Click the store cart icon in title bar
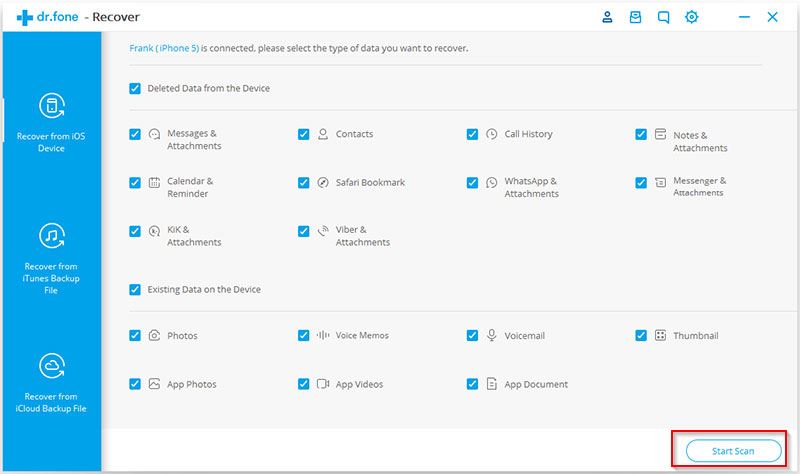 point(635,17)
